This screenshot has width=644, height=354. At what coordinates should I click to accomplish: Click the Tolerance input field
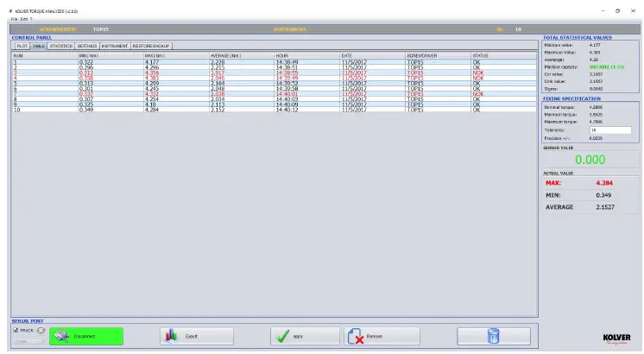click(610, 130)
